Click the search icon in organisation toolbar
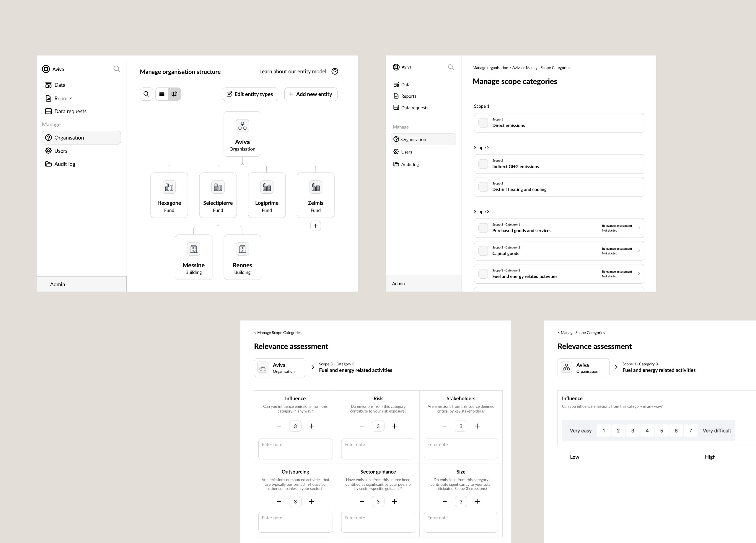 click(x=146, y=94)
